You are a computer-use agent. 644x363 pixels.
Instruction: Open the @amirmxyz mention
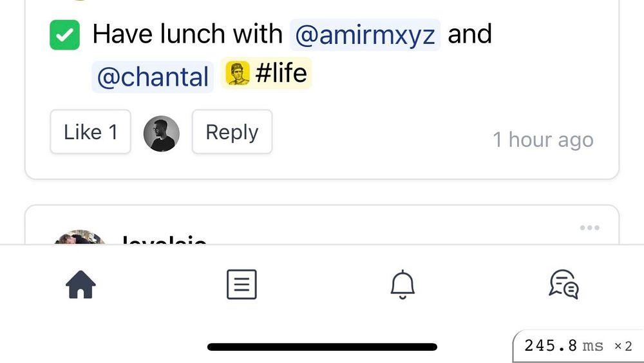[365, 35]
